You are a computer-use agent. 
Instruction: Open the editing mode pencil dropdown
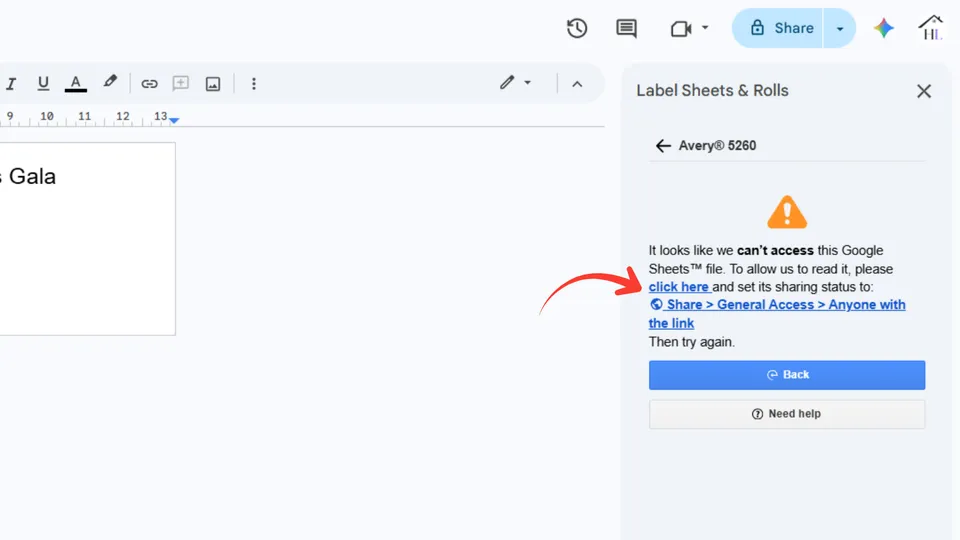(515, 83)
